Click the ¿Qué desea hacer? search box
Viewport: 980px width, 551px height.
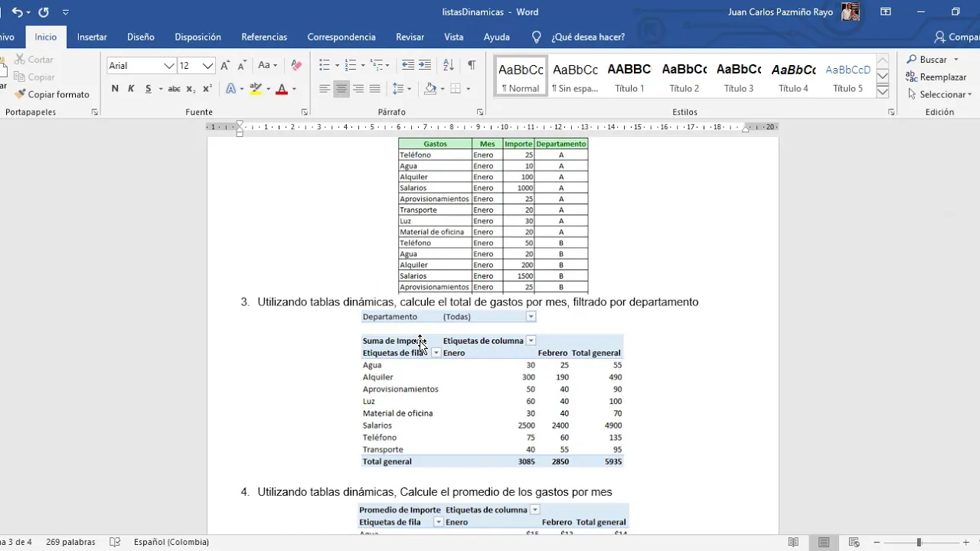tap(587, 37)
